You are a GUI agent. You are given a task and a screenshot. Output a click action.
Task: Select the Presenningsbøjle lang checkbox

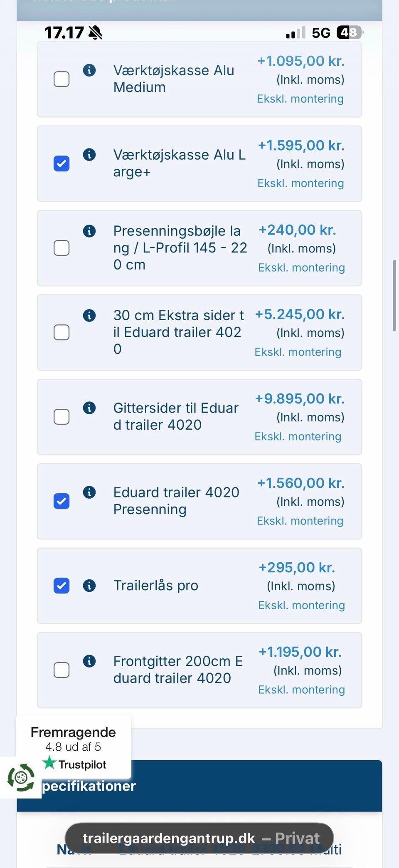[x=62, y=248]
